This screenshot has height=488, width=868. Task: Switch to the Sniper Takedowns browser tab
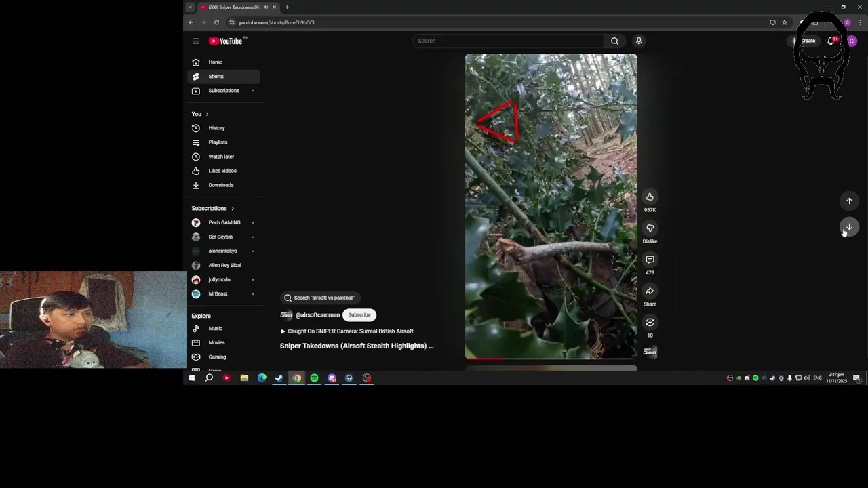click(x=238, y=7)
